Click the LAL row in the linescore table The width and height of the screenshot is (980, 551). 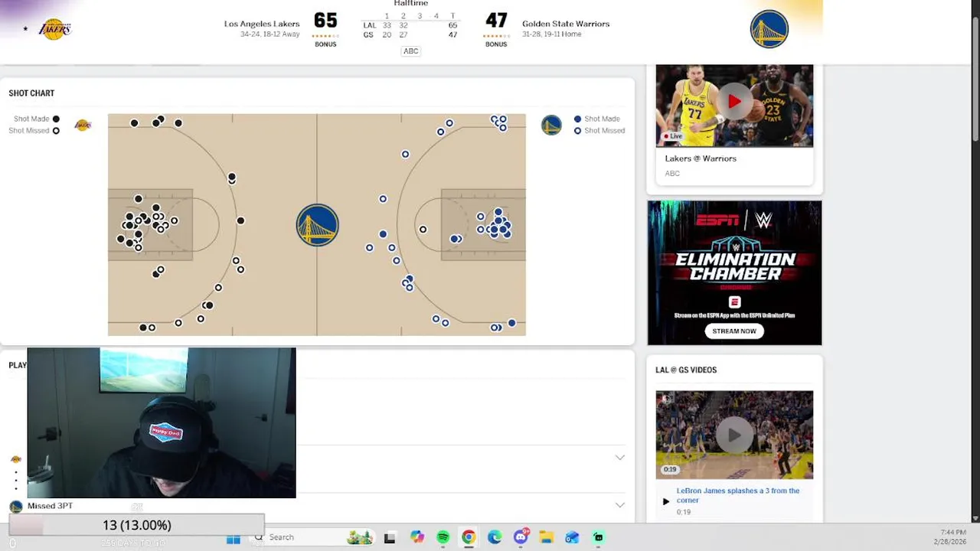pyautogui.click(x=410, y=25)
